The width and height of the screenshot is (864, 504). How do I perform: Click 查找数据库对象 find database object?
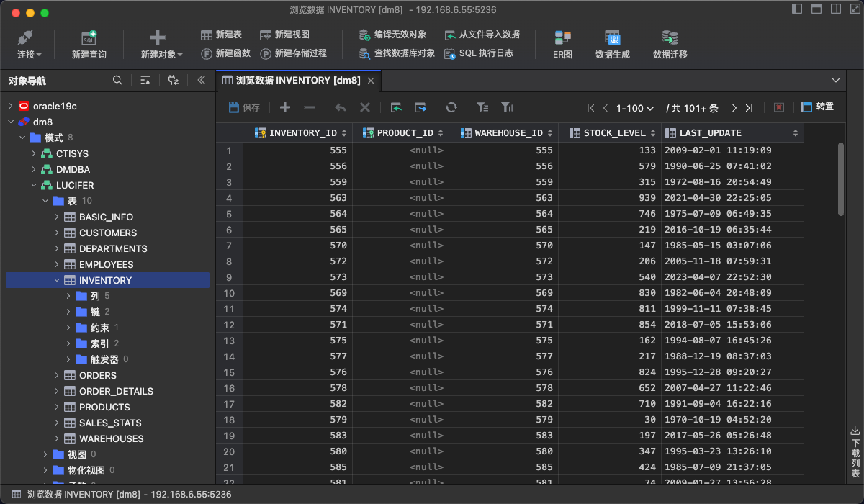pos(397,53)
